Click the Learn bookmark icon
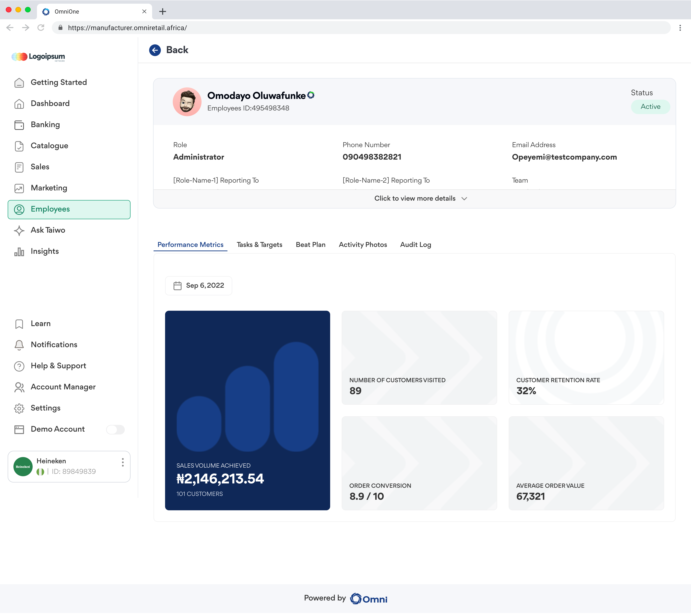 (19, 324)
